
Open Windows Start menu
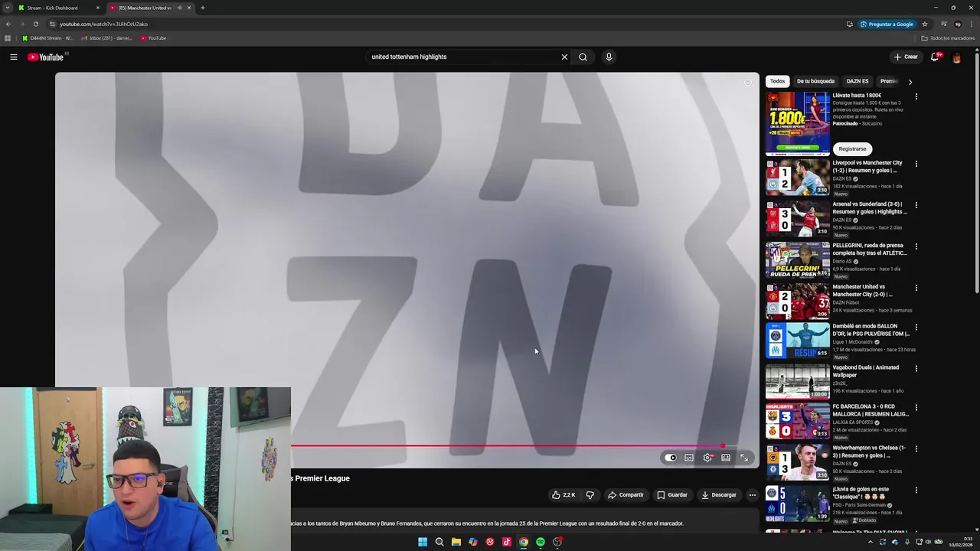click(423, 542)
